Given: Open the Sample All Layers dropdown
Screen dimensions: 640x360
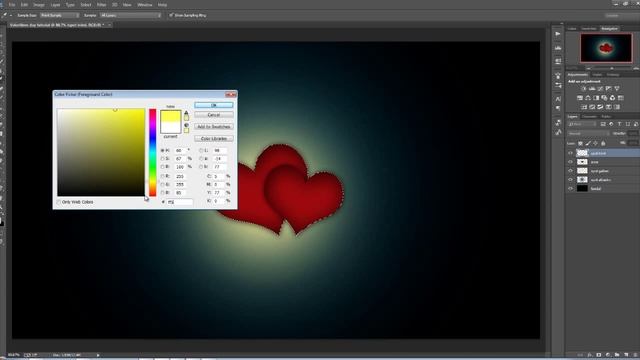Looking at the screenshot, I should [x=131, y=15].
